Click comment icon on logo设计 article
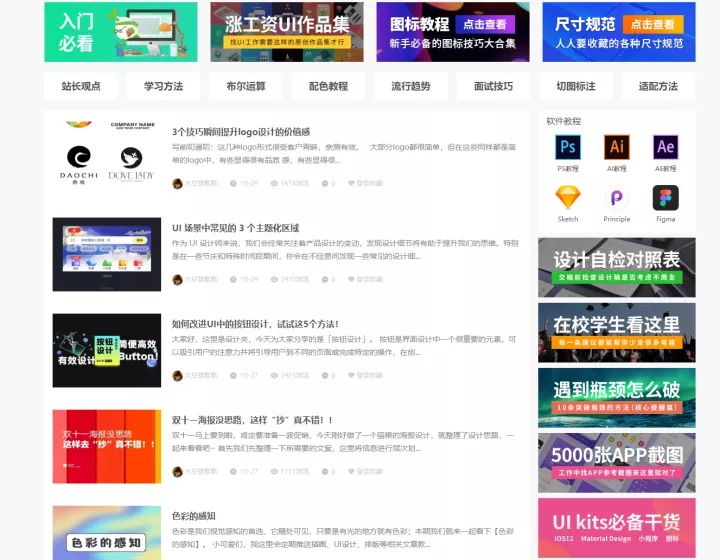Screen dimensions: 720x560 point(325,183)
